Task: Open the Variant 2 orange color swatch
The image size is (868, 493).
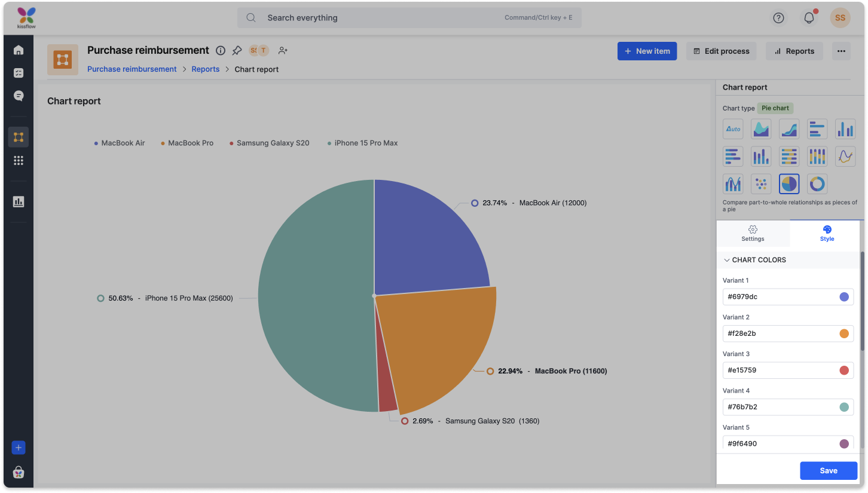Action: point(844,333)
